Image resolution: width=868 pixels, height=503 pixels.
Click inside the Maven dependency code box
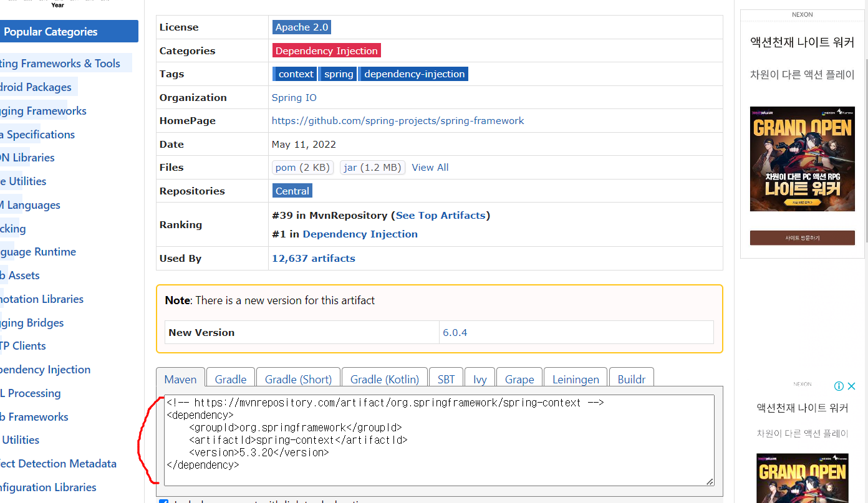(440, 440)
